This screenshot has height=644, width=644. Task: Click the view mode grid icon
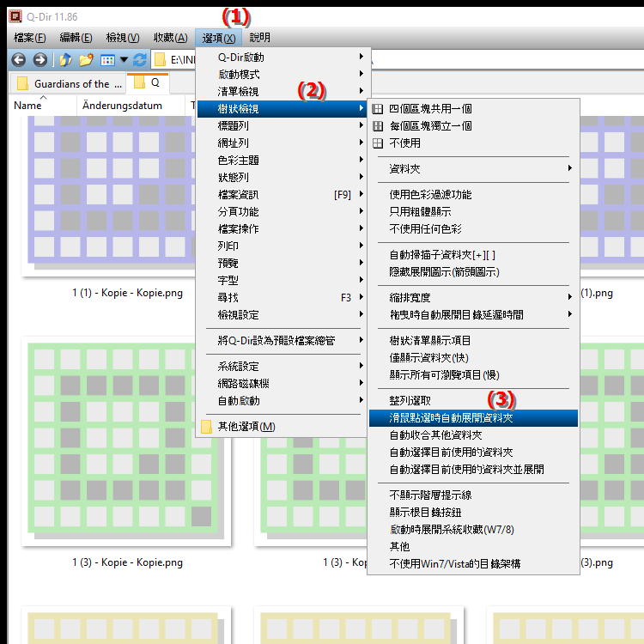(107, 60)
